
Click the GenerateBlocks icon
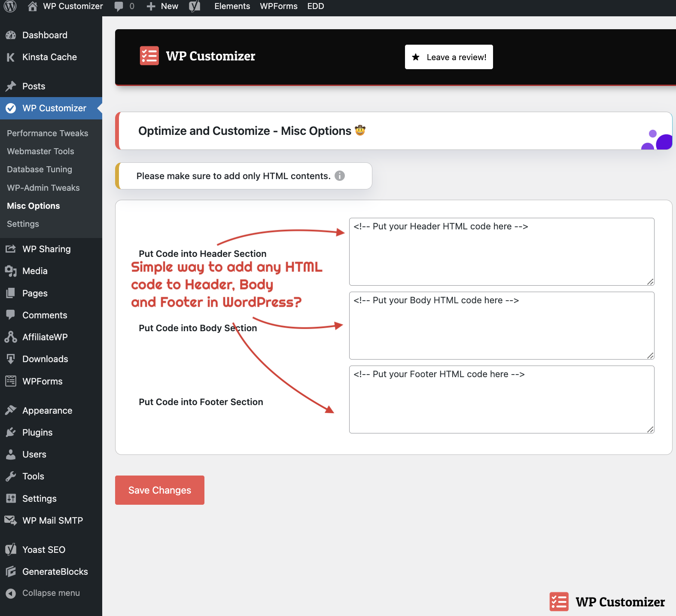(x=11, y=571)
